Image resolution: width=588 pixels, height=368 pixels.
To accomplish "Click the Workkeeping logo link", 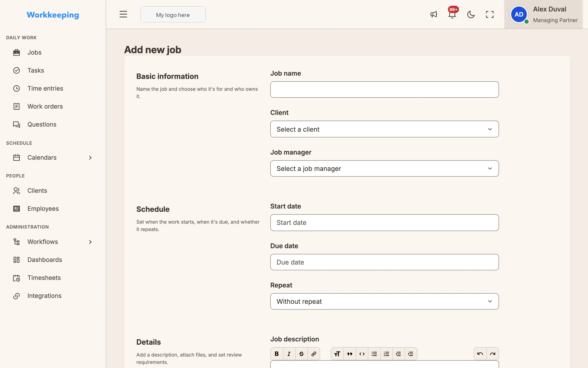I will 53,15.
